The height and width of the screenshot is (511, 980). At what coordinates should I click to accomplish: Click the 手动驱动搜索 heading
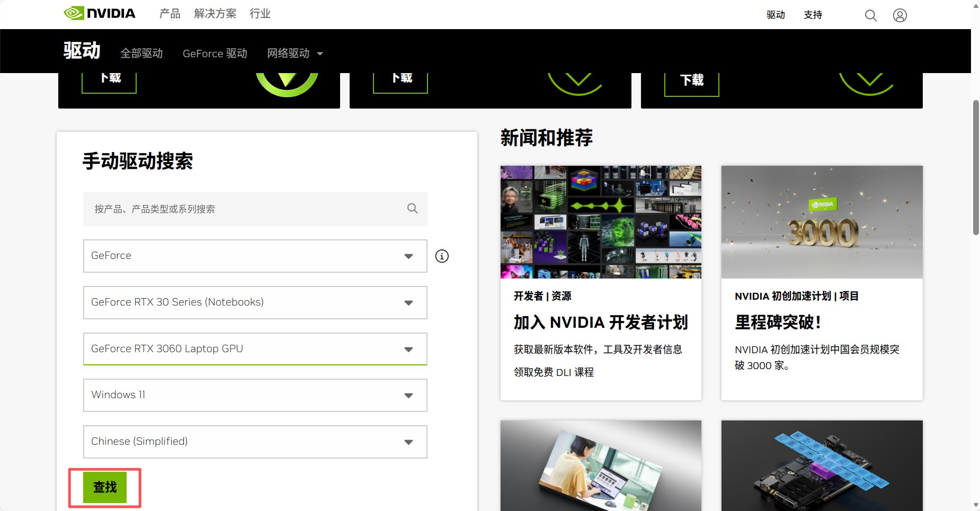coord(138,161)
